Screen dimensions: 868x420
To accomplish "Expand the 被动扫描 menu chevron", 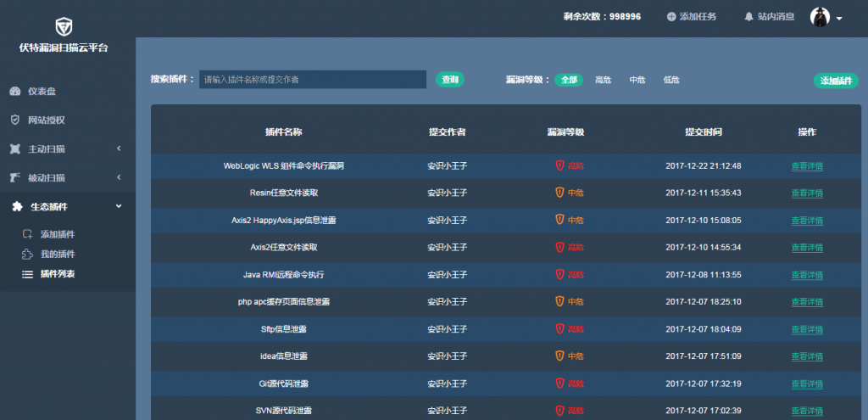I will coord(119,177).
